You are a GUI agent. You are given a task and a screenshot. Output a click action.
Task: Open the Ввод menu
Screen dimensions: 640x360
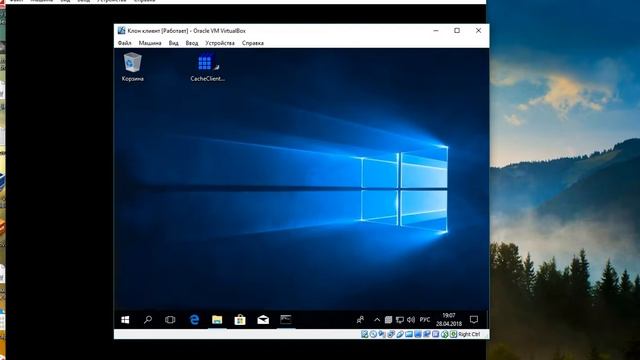[192, 43]
